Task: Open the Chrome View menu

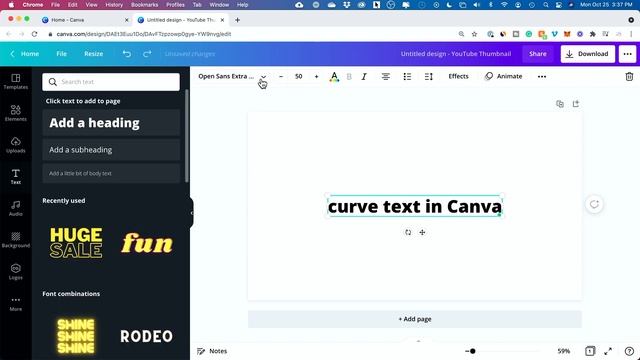Action: point(91,5)
